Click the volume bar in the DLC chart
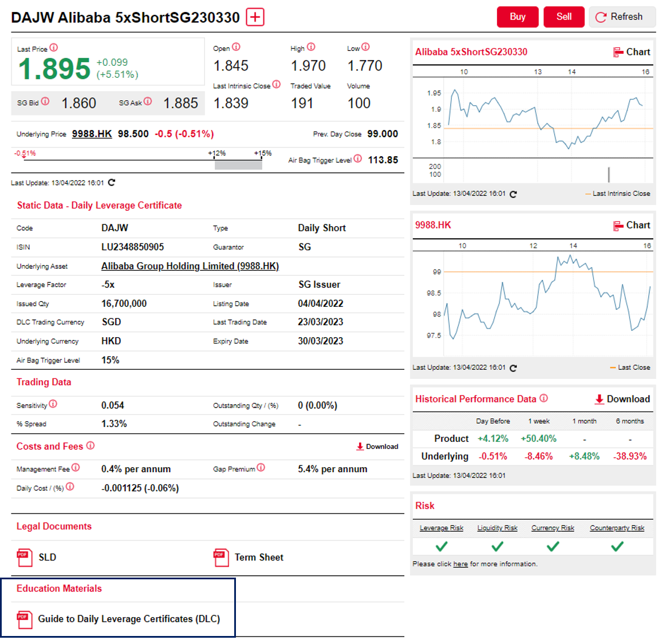 coord(609,175)
